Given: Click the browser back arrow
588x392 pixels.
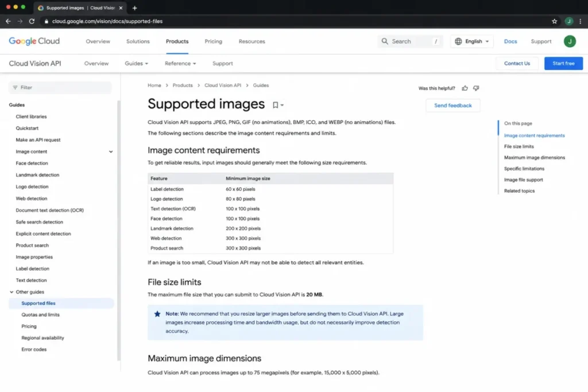Looking at the screenshot, I should click(8, 21).
